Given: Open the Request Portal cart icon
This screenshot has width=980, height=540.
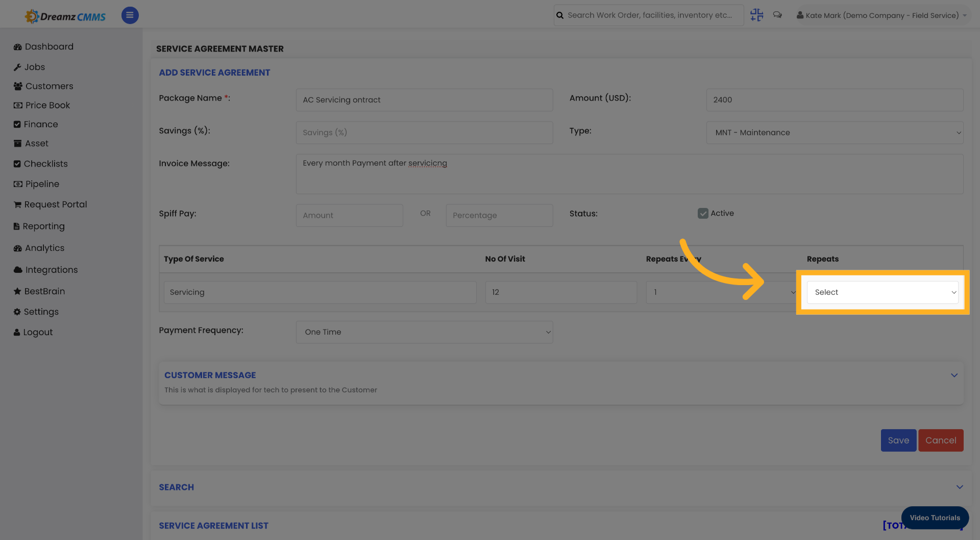Looking at the screenshot, I should 18,204.
